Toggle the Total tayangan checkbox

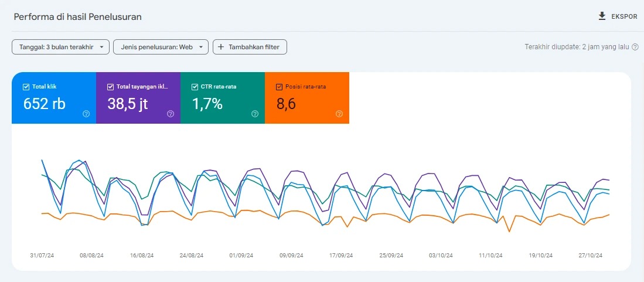click(x=110, y=87)
